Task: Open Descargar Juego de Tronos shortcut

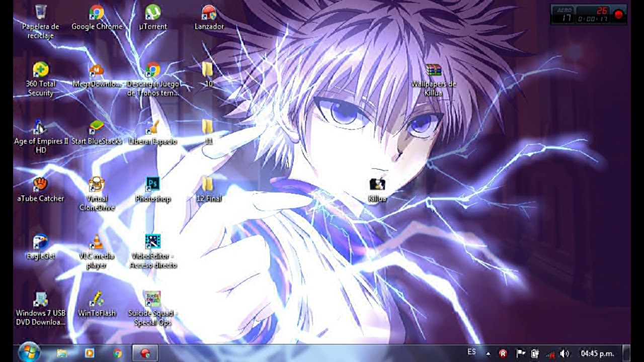Action: coord(152,79)
